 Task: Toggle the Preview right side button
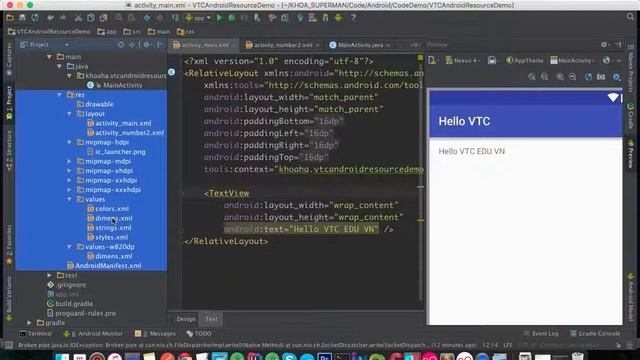coord(631,153)
